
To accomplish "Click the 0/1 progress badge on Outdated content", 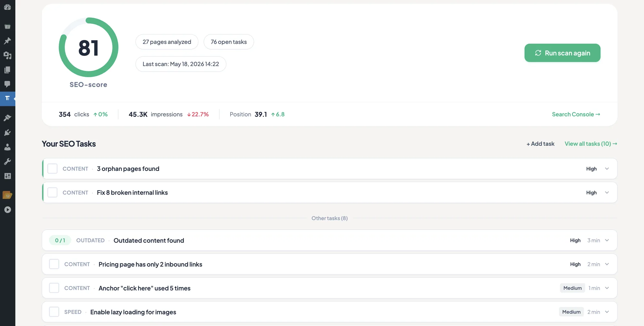I will pyautogui.click(x=60, y=240).
